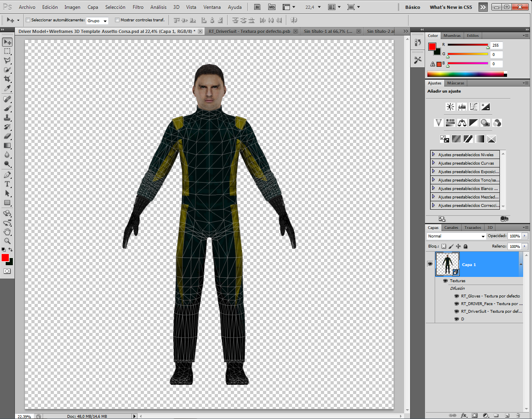Open the Normal blend mode dropdown

point(456,236)
